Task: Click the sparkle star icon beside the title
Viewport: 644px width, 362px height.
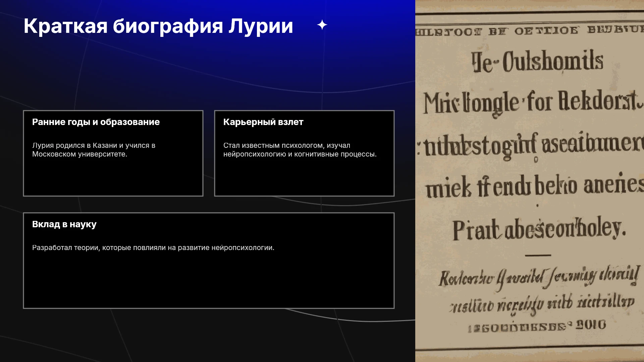Action: [322, 25]
